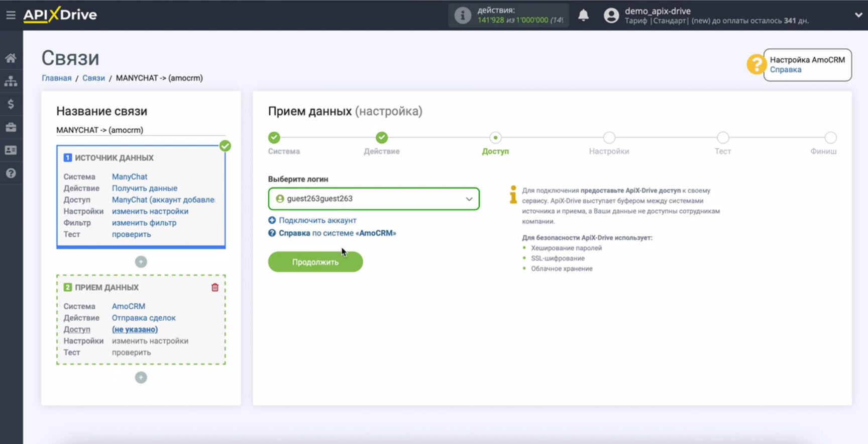Open the hamburger menu icon

pyautogui.click(x=11, y=15)
